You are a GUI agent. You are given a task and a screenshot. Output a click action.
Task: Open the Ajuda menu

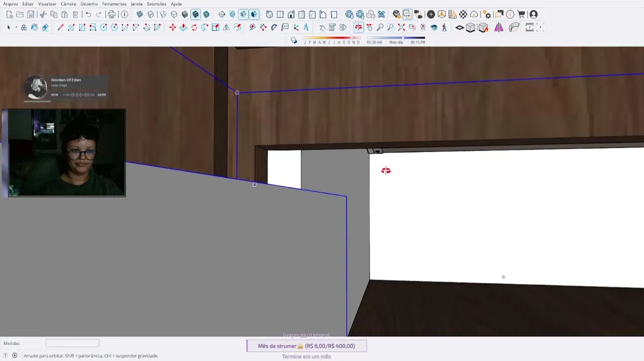point(176,4)
